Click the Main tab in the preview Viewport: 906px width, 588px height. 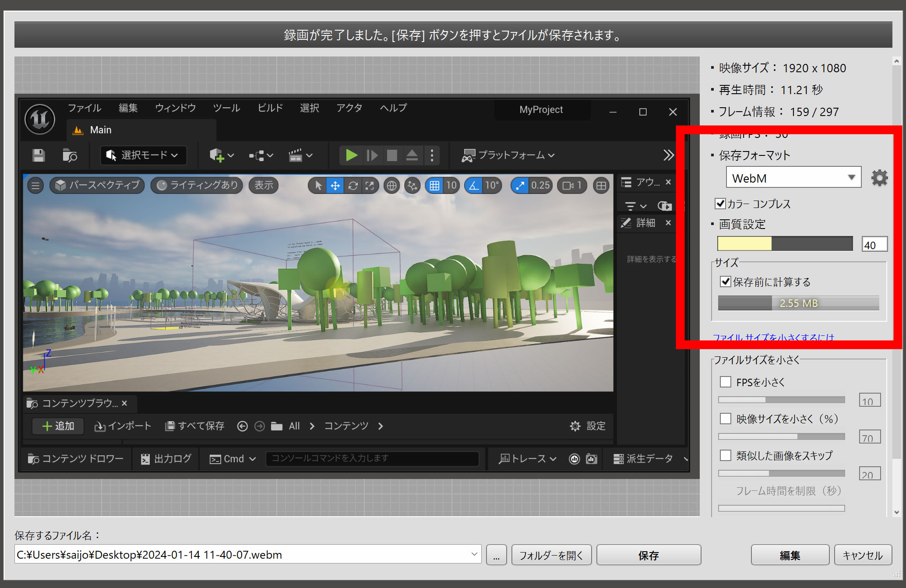point(100,130)
